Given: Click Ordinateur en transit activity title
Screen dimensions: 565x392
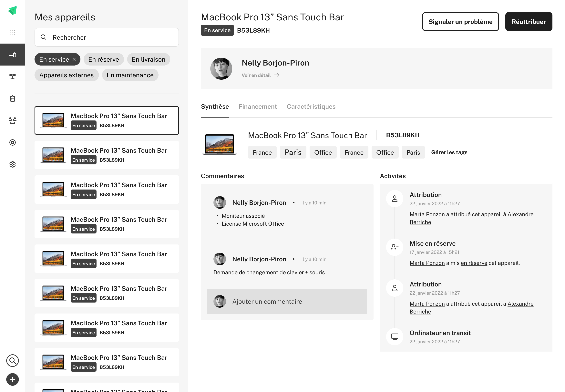Looking at the screenshot, I should (440, 333).
